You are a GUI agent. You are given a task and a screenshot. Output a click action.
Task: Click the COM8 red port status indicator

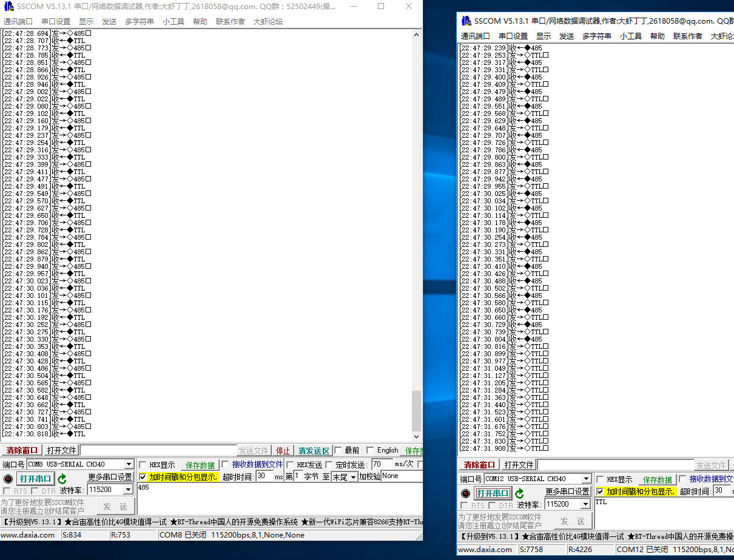click(8, 479)
